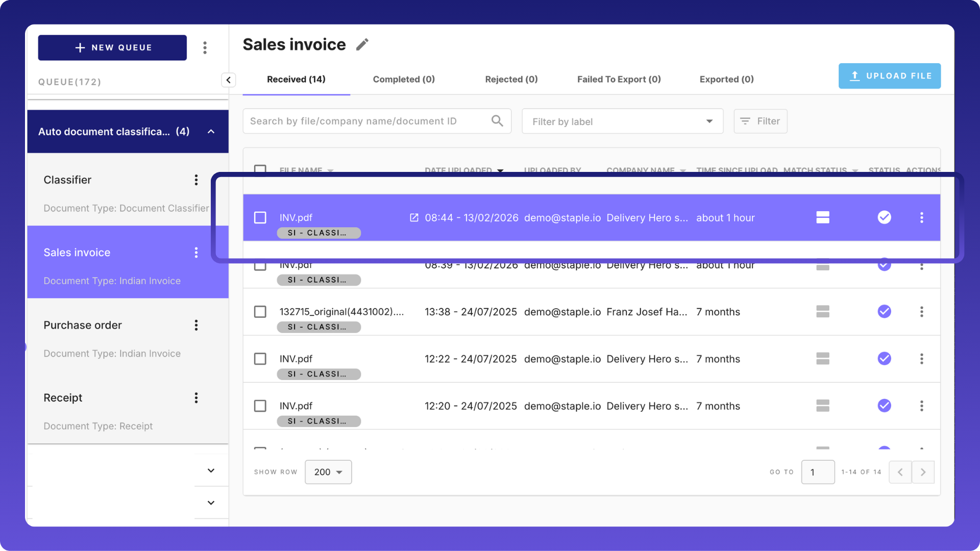Select the checkbox for 08:44 INV.pdf
Image resolution: width=980 pixels, height=551 pixels.
260,218
